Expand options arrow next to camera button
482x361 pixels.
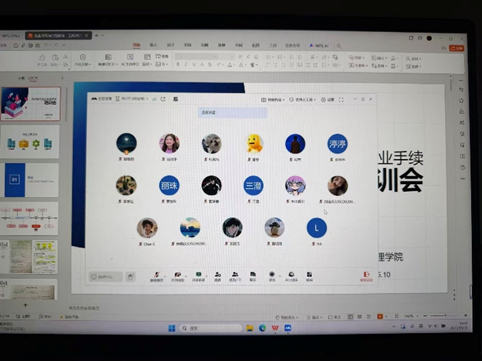185,276
